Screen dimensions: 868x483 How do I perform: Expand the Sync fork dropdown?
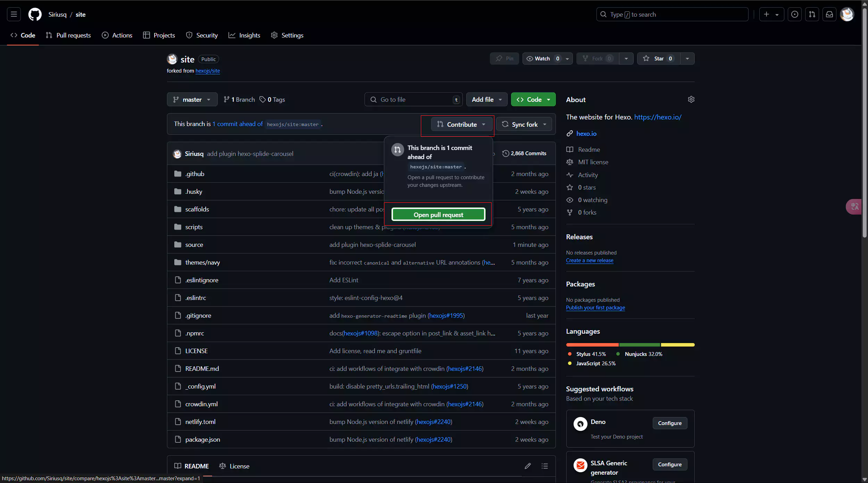pos(524,124)
